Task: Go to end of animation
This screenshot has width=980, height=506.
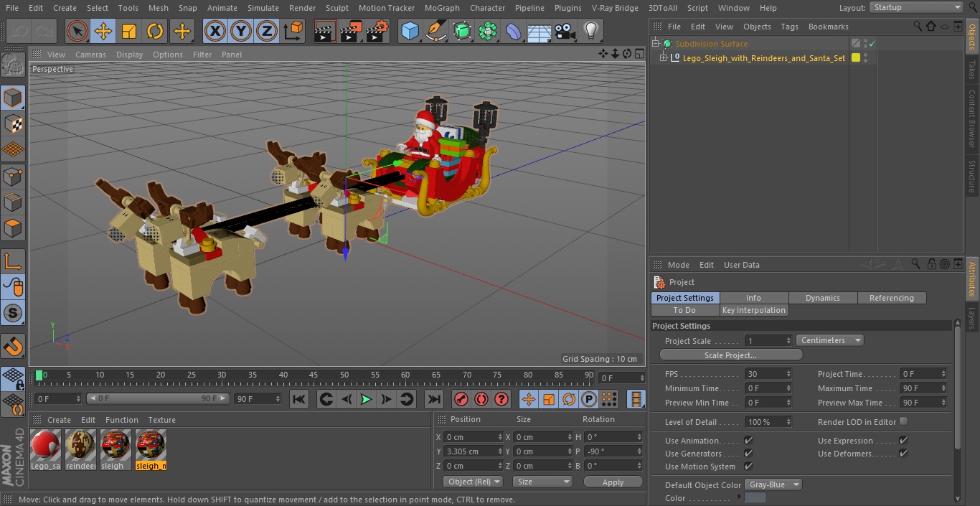Action: 433,399
